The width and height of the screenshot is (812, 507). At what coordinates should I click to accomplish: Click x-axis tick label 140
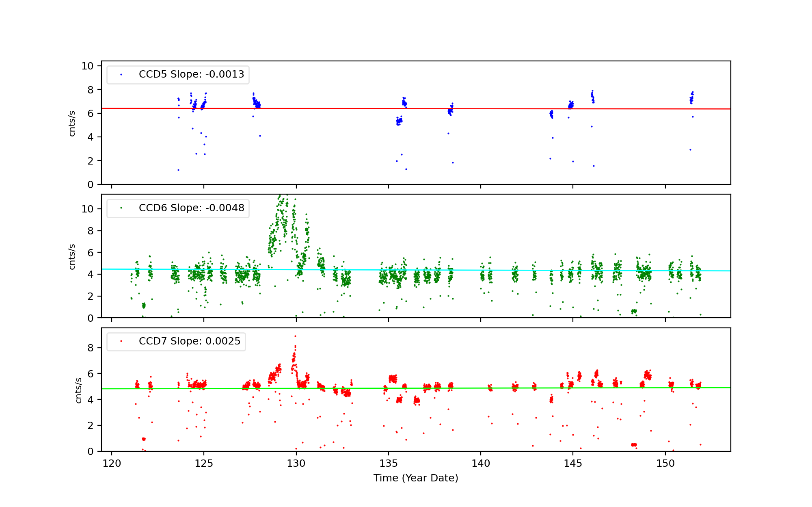(481, 464)
